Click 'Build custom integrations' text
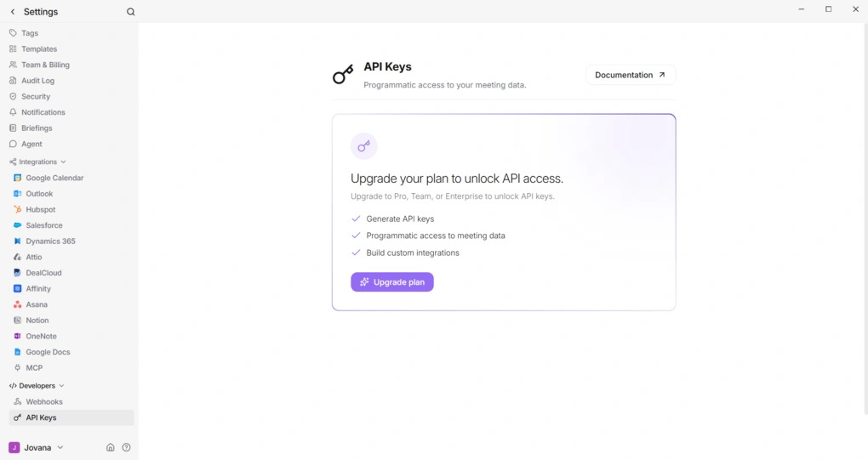Screen dimensions: 868x460 pyautogui.click(x=413, y=253)
